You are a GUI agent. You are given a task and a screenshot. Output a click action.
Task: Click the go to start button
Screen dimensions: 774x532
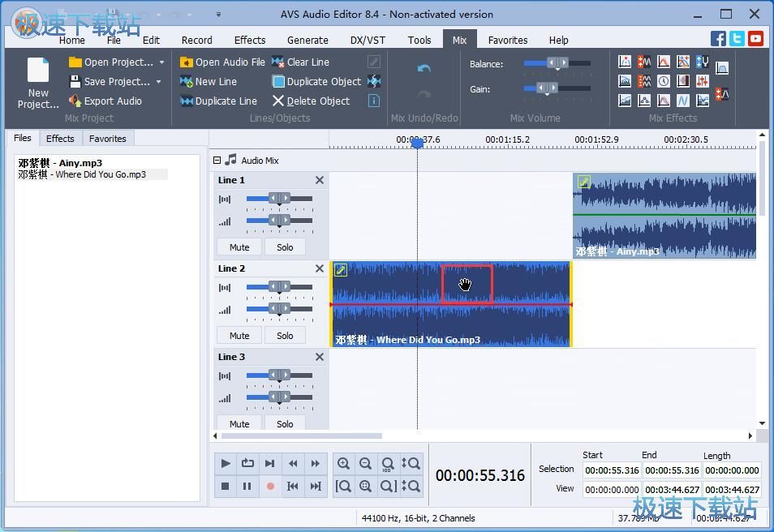[293, 486]
